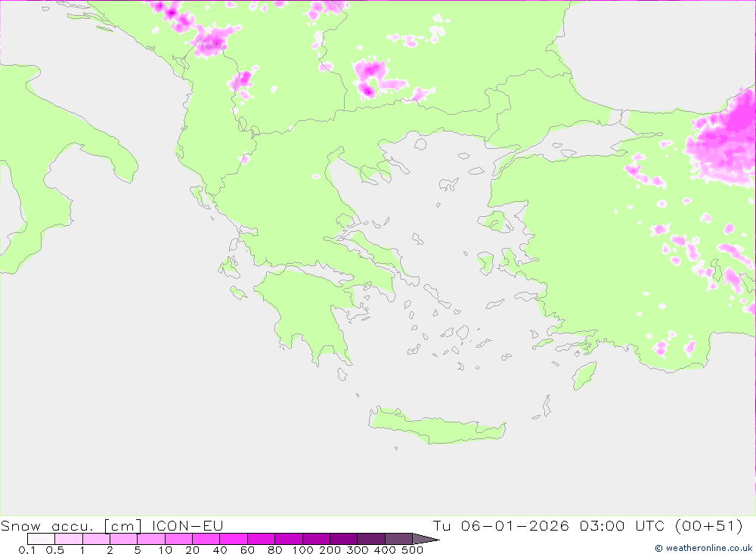756x554 pixels.
Task: Click the '500' legend scale label
Action: click(x=412, y=549)
